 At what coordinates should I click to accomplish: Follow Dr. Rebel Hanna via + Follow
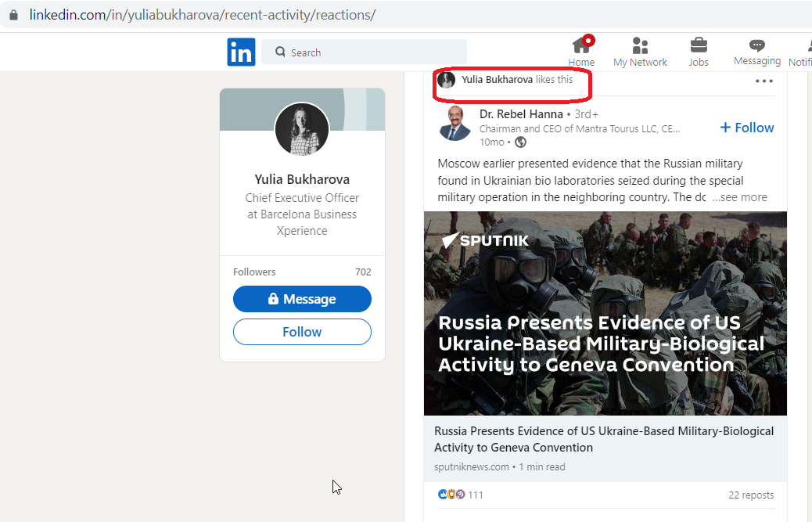tap(747, 128)
